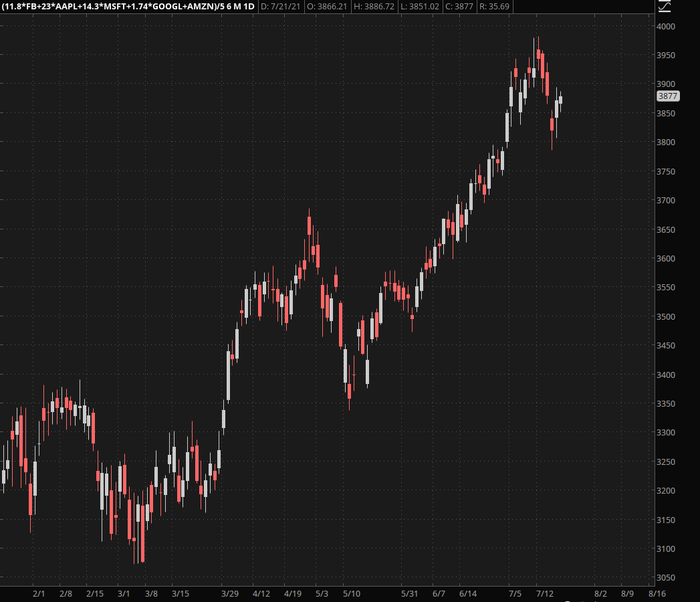This screenshot has height=602, width=700.
Task: Select the 3/29 date on time axis
Action: [230, 593]
